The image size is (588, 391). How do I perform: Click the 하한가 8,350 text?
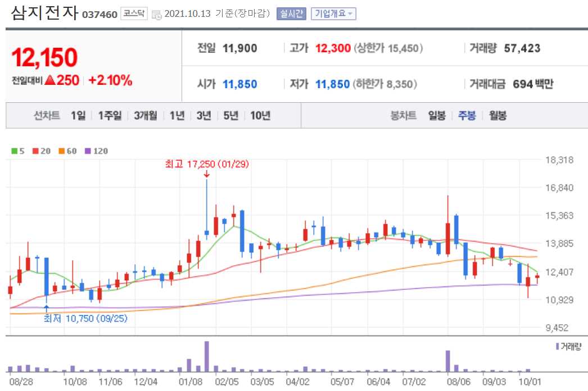[x=385, y=84]
